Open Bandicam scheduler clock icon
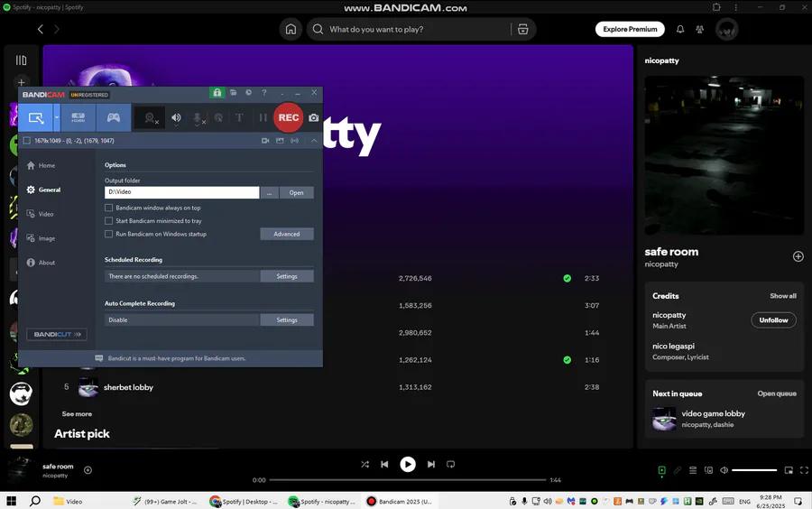 tap(249, 93)
